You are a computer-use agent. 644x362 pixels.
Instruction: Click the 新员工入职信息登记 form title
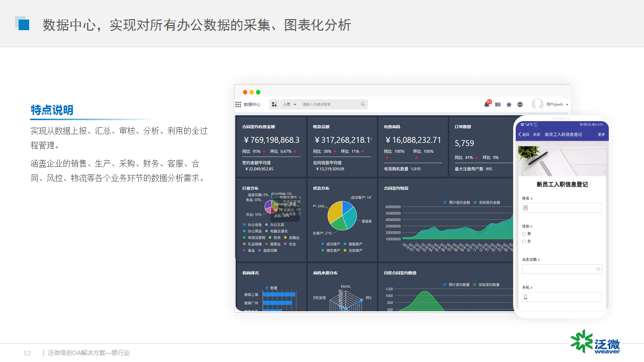[x=562, y=185]
